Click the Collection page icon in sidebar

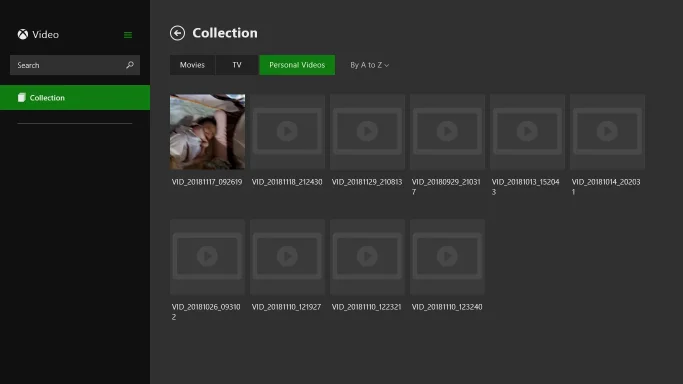click(x=21, y=98)
